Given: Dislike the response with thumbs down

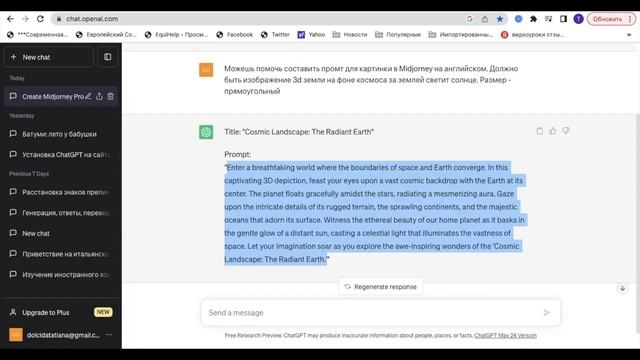Looking at the screenshot, I should [x=566, y=131].
